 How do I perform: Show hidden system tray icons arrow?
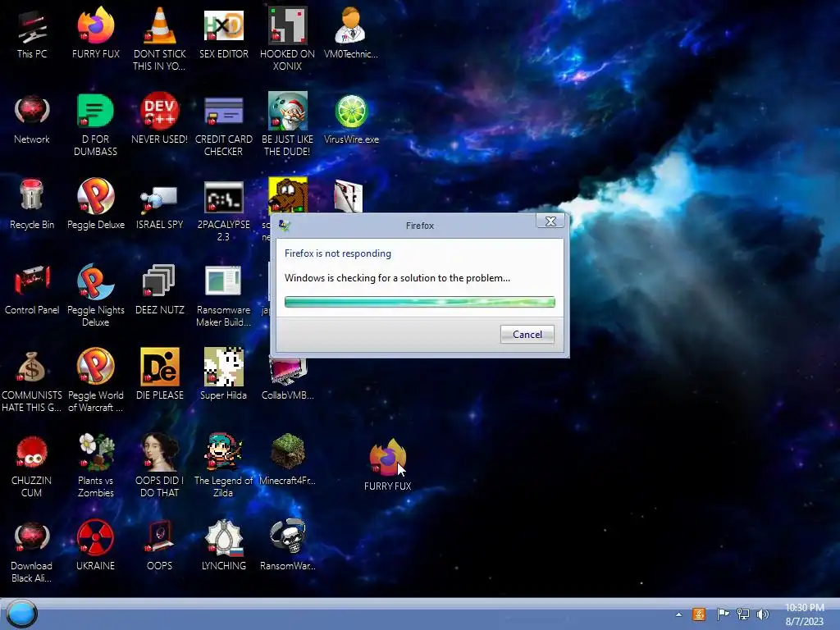678,614
